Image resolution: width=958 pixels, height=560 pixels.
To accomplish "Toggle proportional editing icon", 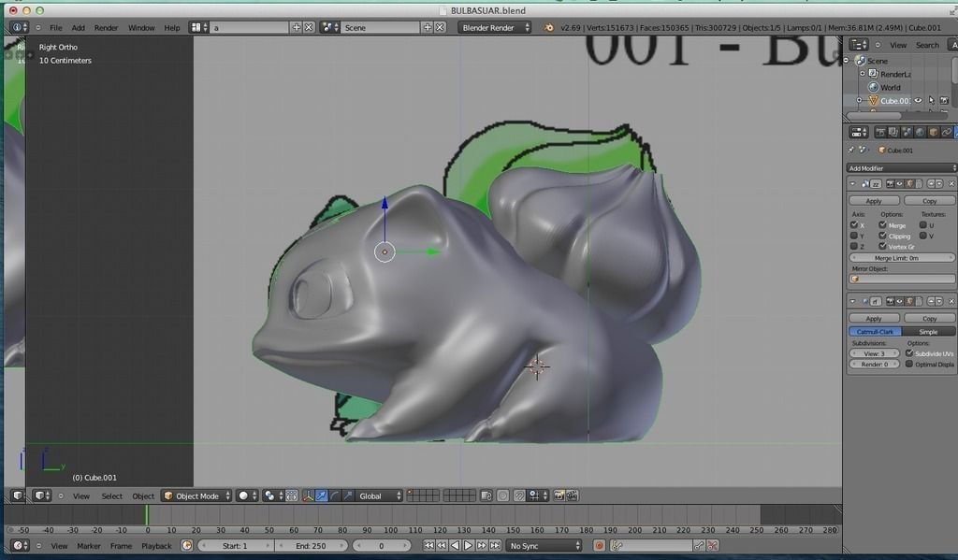I will (x=502, y=495).
